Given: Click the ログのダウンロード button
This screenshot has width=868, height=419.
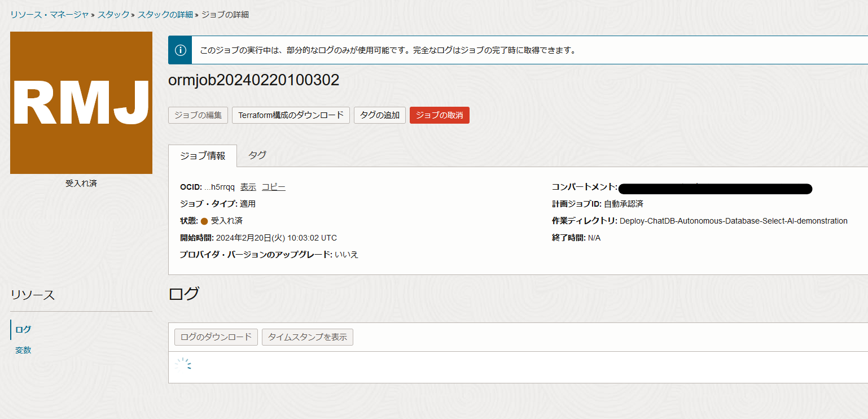Looking at the screenshot, I should [x=216, y=337].
